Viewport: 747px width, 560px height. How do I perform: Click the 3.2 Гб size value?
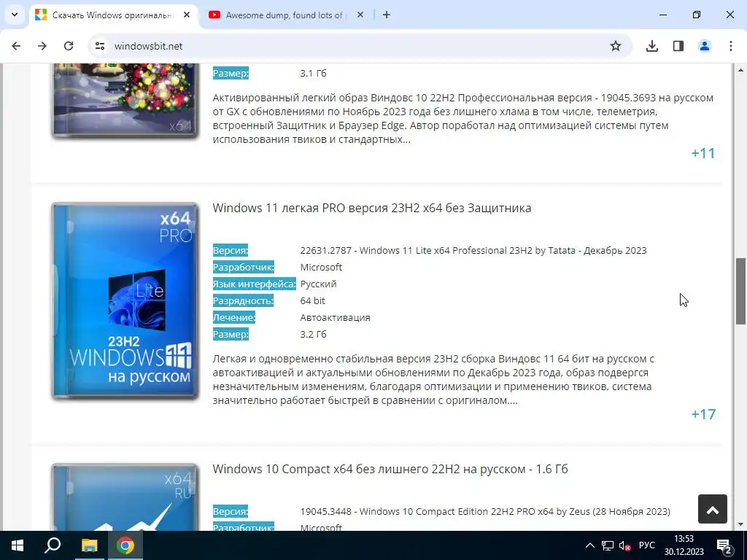[313, 334]
